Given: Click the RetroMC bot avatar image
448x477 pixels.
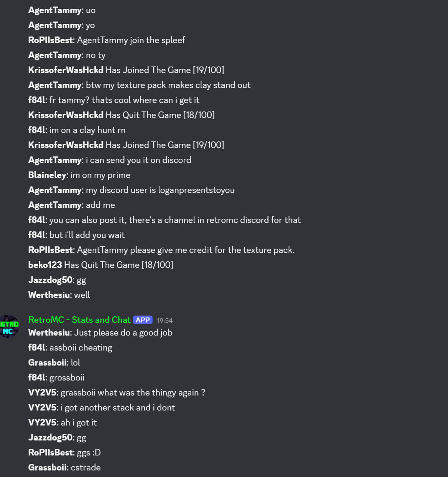Looking at the screenshot, I should (x=8, y=326).
